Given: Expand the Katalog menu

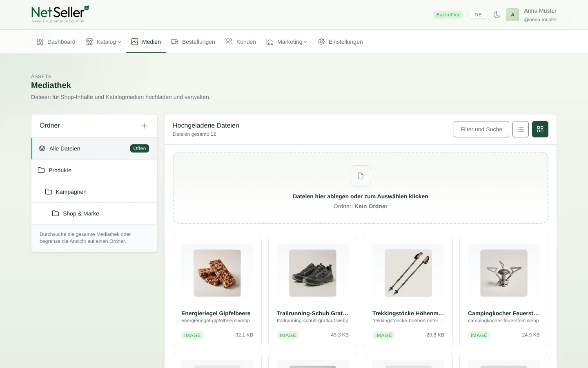Looking at the screenshot, I should (x=104, y=42).
